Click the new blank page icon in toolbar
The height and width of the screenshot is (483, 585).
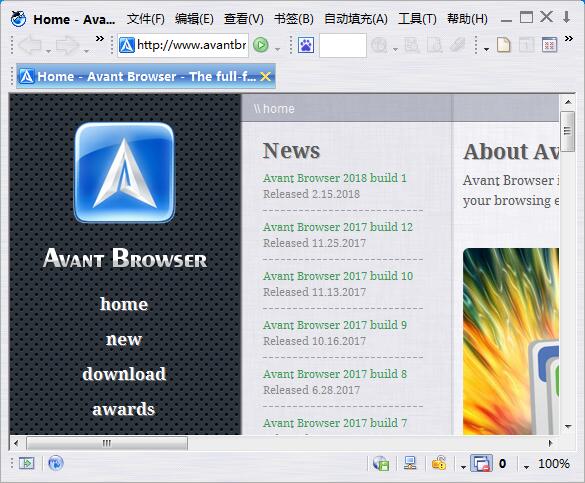(x=504, y=45)
